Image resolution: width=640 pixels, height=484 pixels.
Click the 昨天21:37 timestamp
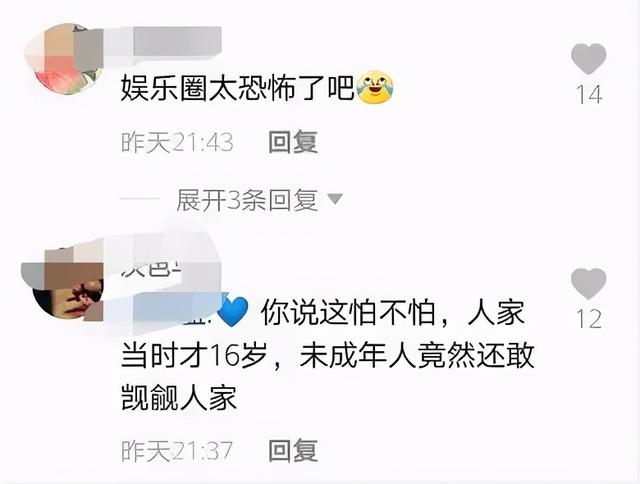point(177,451)
